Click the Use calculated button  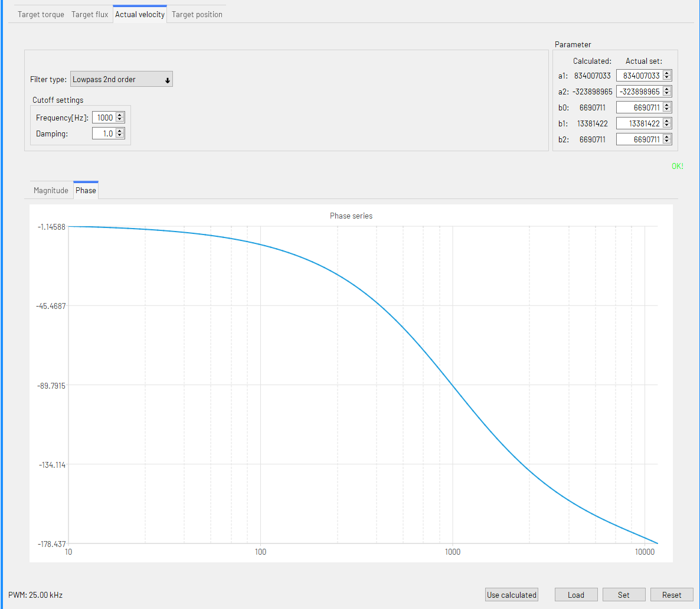[x=512, y=595]
